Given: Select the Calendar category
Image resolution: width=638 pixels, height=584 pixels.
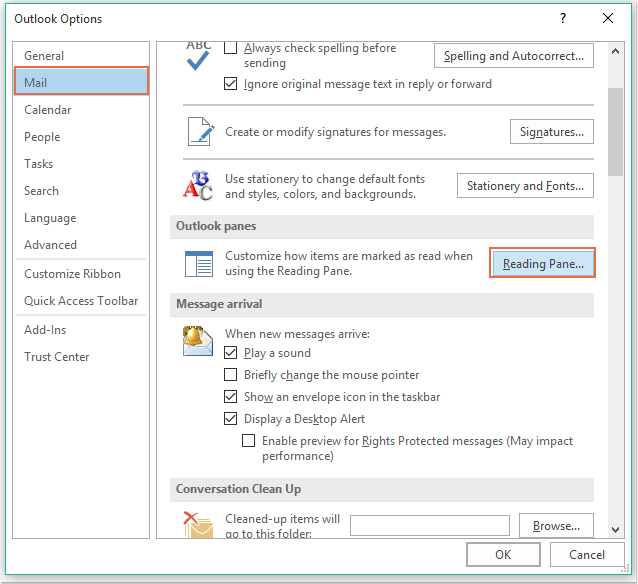Looking at the screenshot, I should [x=48, y=110].
